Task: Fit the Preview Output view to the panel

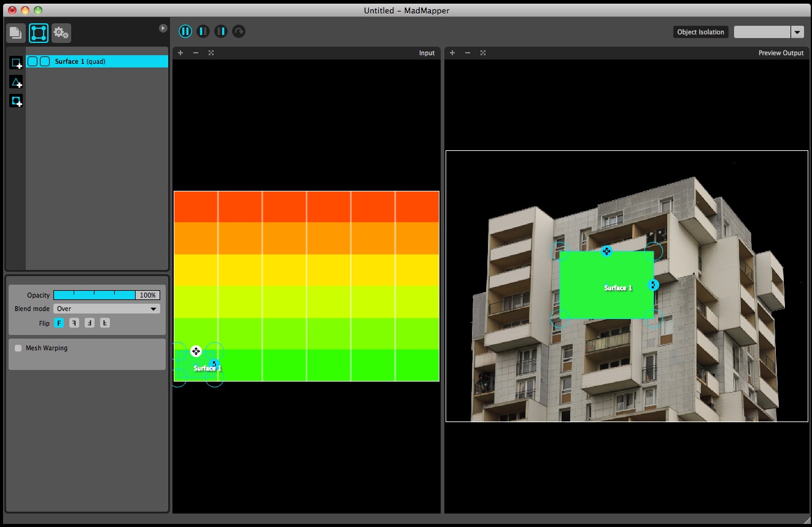Action: point(483,53)
